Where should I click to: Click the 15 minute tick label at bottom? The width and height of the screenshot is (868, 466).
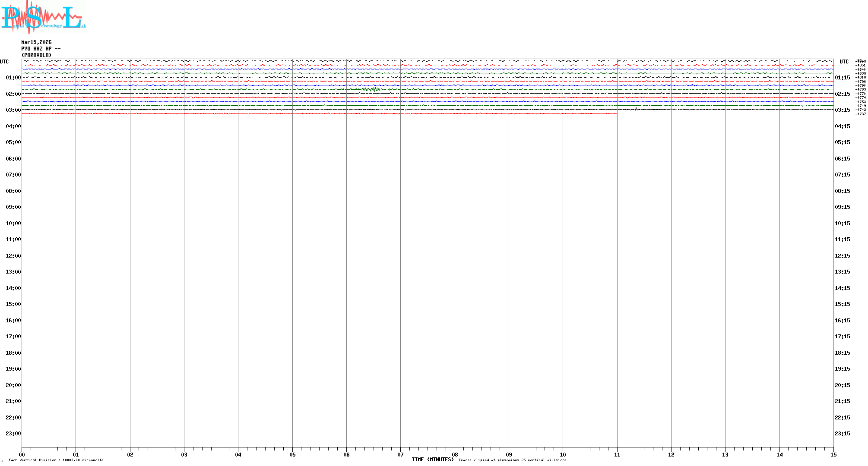(x=833, y=455)
